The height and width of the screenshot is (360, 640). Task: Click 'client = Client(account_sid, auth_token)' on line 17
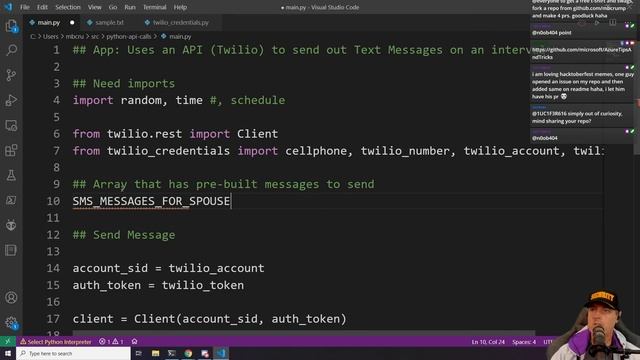pos(209,319)
